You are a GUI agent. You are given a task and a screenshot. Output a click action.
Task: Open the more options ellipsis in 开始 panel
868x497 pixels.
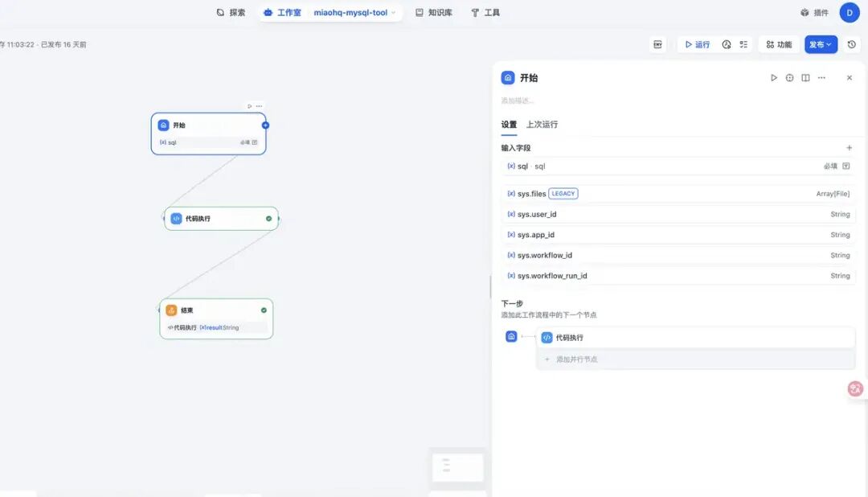tap(821, 77)
